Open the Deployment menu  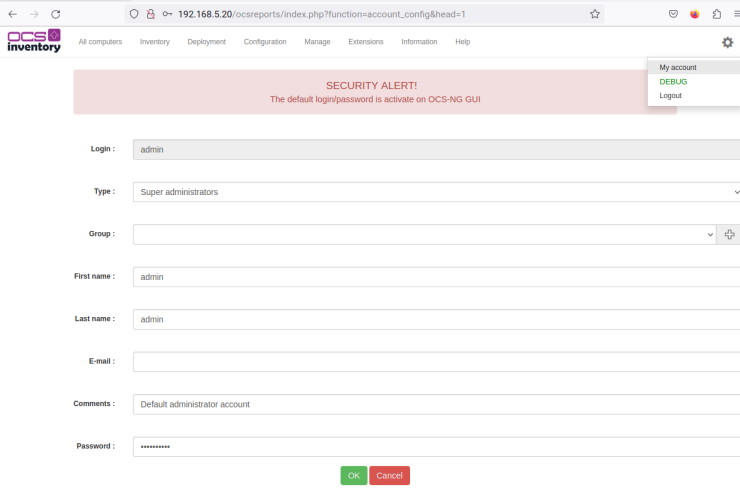pyautogui.click(x=206, y=42)
